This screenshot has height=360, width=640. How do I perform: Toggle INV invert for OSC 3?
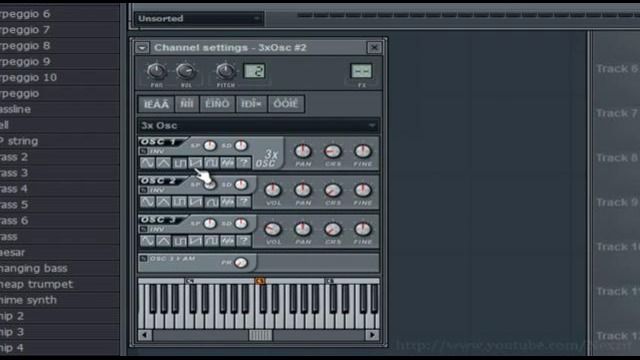pos(143,229)
